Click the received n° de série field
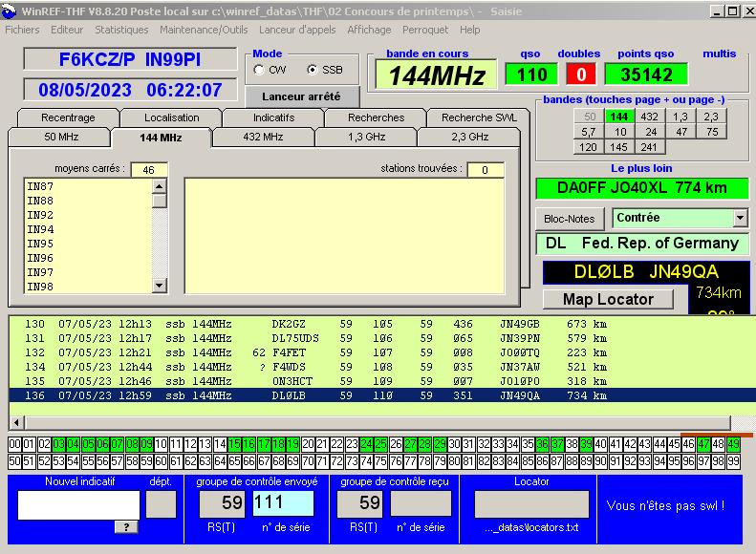 [421, 503]
